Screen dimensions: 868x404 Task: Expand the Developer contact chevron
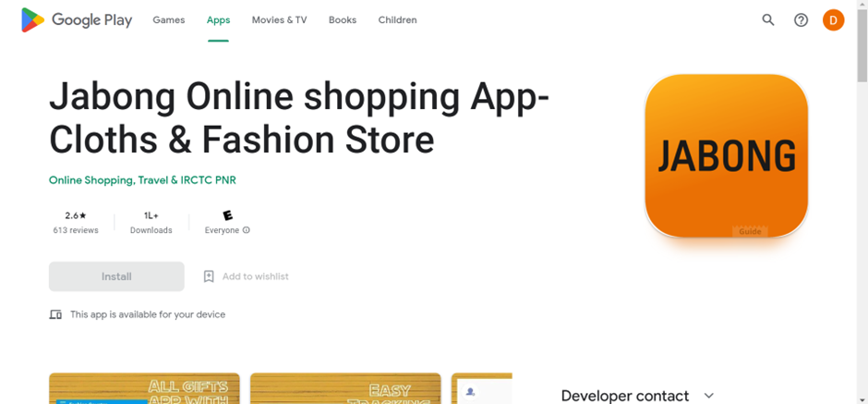pyautogui.click(x=709, y=396)
